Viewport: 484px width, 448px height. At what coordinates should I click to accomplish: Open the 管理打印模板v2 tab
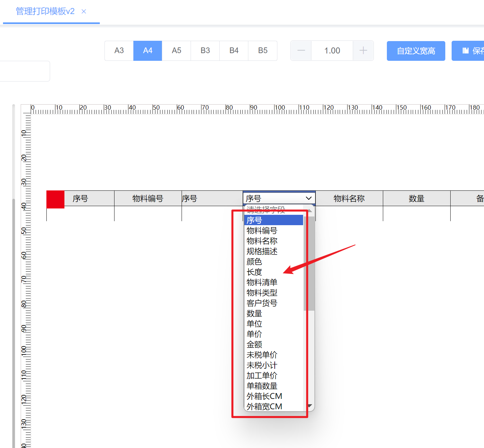pos(45,12)
